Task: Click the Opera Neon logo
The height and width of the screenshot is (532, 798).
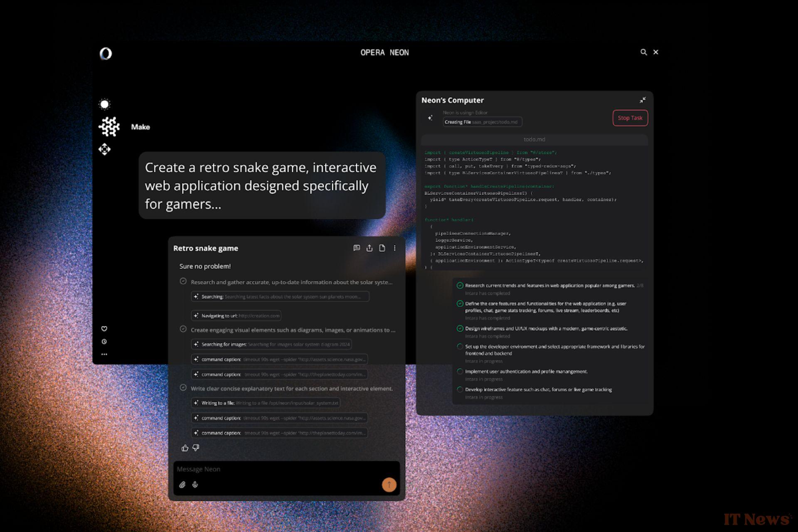Action: coord(105,53)
